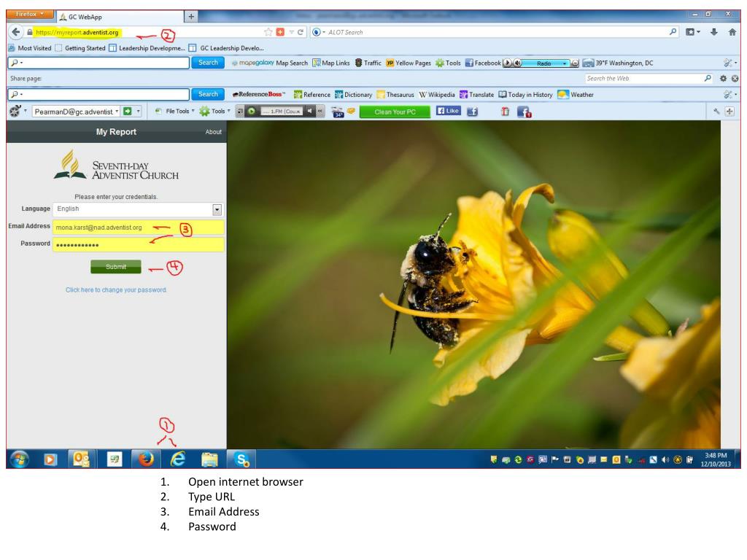Play the 1.FM radio player

click(x=251, y=112)
